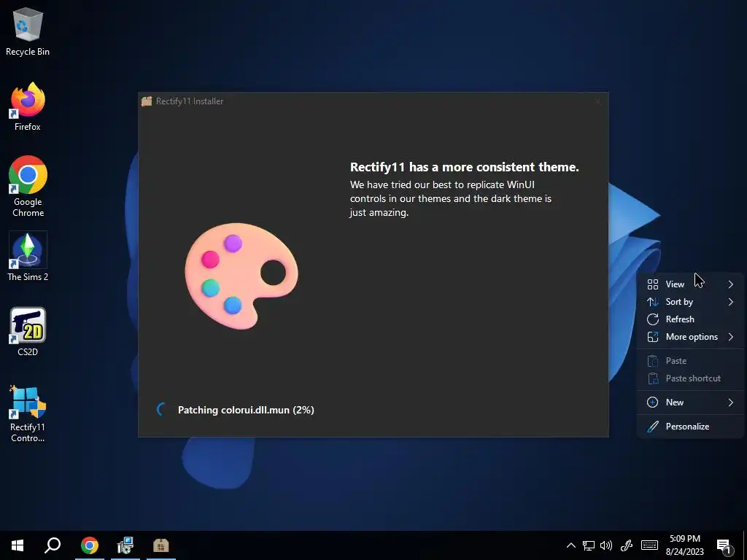Viewport: 747px width, 560px height.
Task: Select the CS2D desktop shortcut
Action: pos(28,332)
